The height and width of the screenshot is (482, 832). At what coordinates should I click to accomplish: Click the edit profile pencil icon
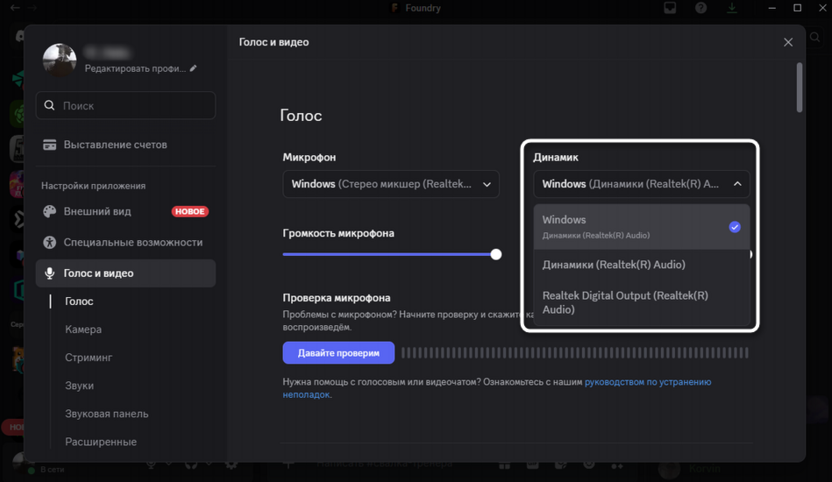point(193,68)
